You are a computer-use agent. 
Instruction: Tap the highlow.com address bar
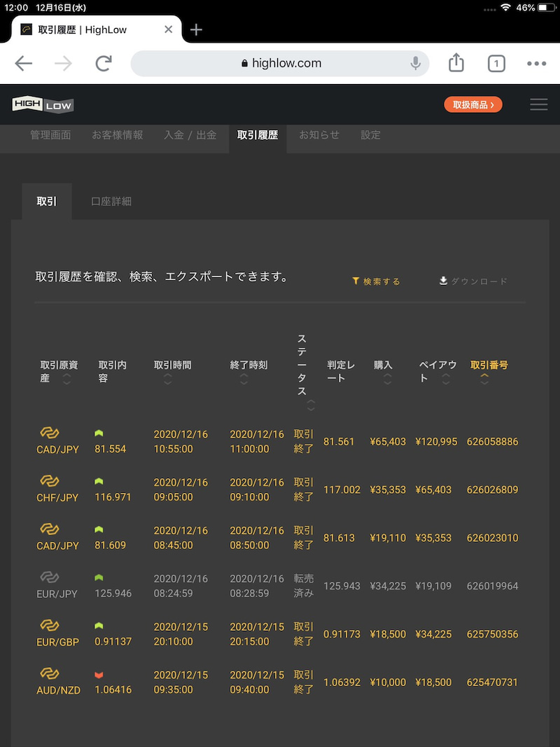click(x=280, y=63)
